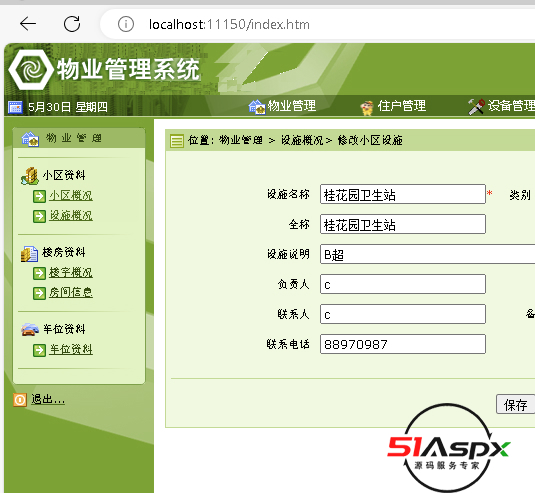
Task: Open the 住户管理 top menu
Action: [393, 106]
